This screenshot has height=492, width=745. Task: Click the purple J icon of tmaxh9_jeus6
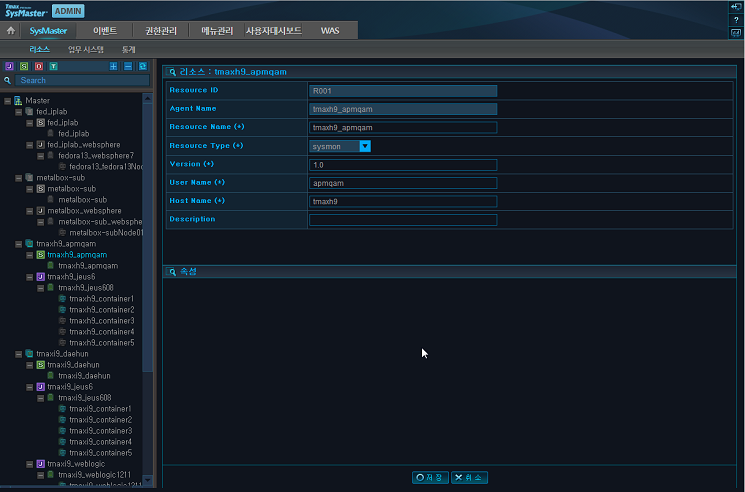(x=40, y=277)
